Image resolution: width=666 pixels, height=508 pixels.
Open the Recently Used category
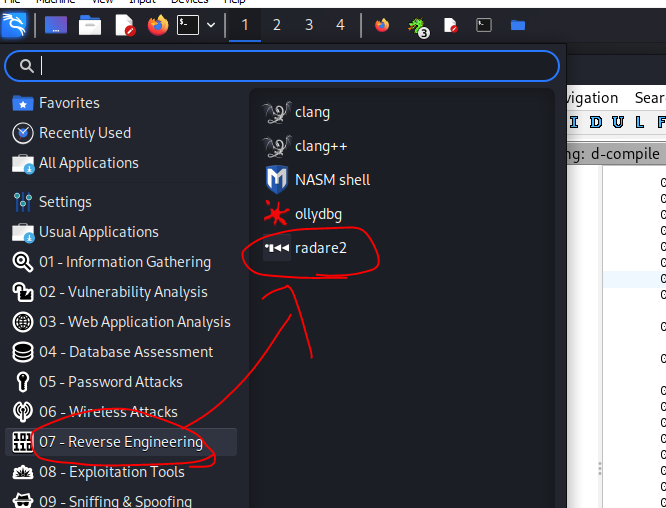[121, 133]
